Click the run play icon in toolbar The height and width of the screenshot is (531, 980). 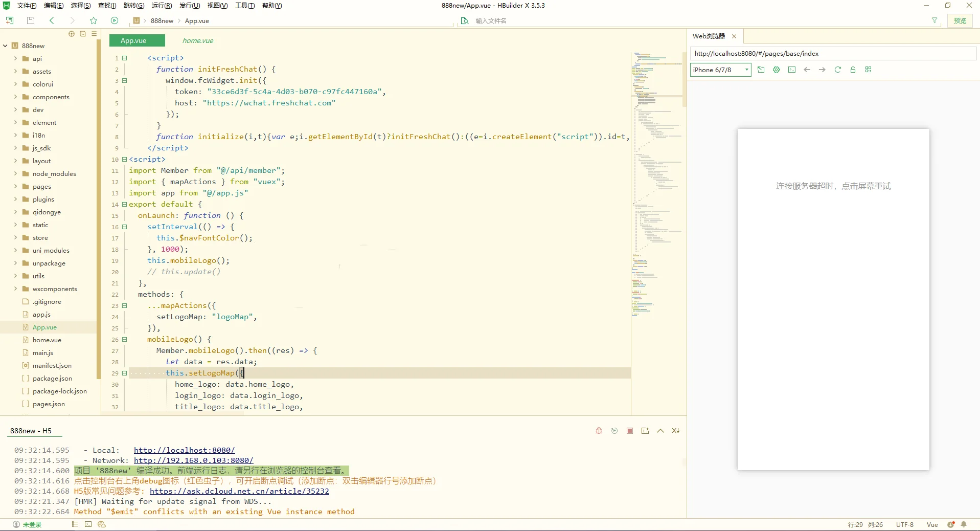pyautogui.click(x=115, y=20)
